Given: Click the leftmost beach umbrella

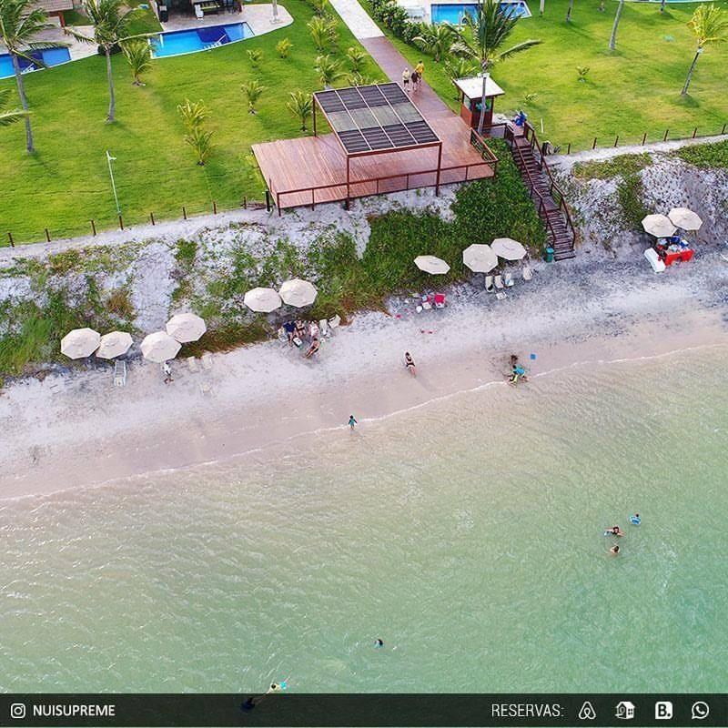Looking at the screenshot, I should [80, 343].
